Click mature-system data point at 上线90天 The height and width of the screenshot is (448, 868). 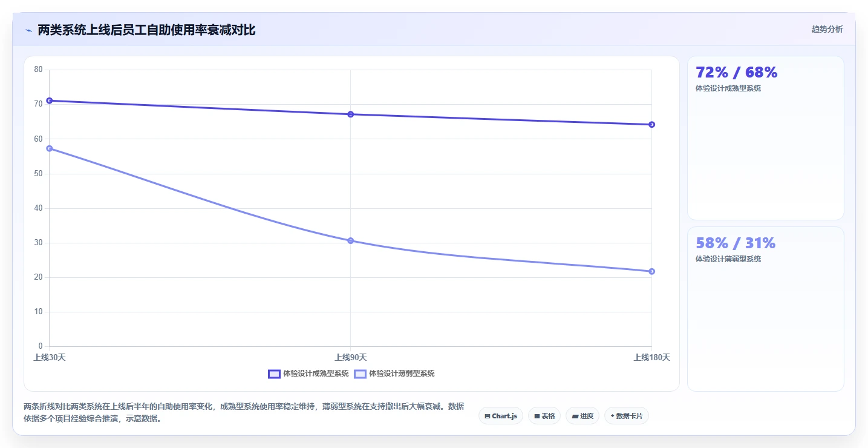(350, 114)
